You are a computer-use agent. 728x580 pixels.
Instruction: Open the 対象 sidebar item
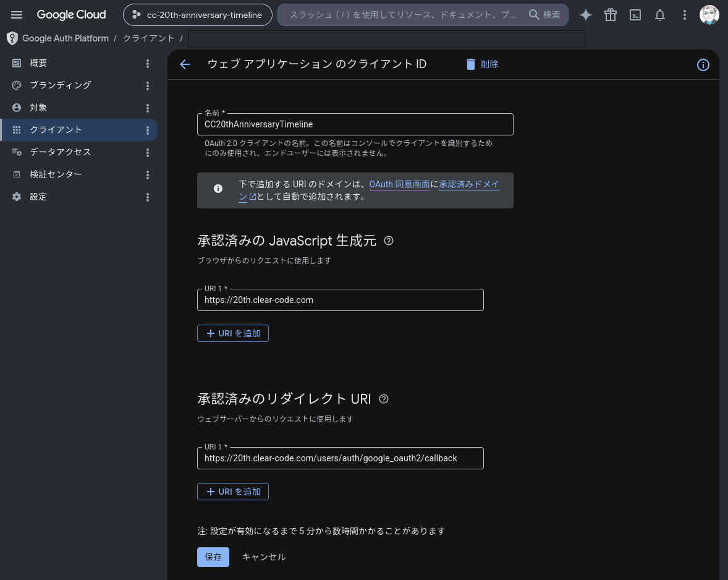79,108
